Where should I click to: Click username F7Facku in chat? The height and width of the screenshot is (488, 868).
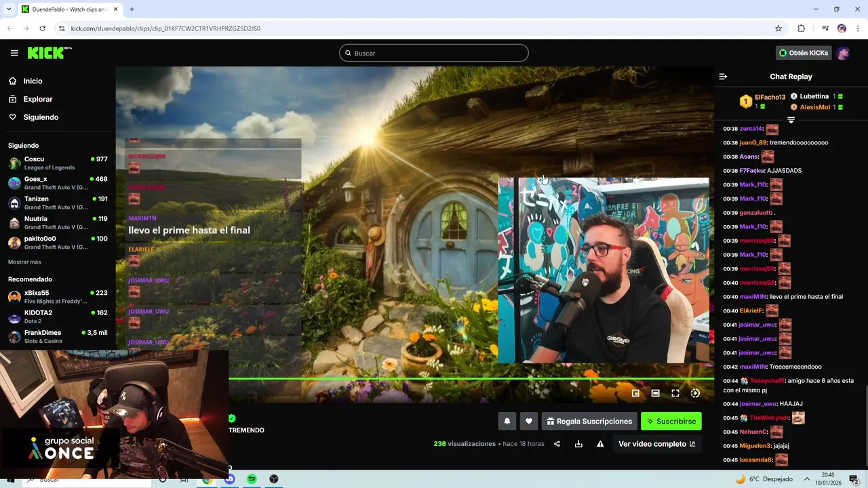pyautogui.click(x=752, y=171)
